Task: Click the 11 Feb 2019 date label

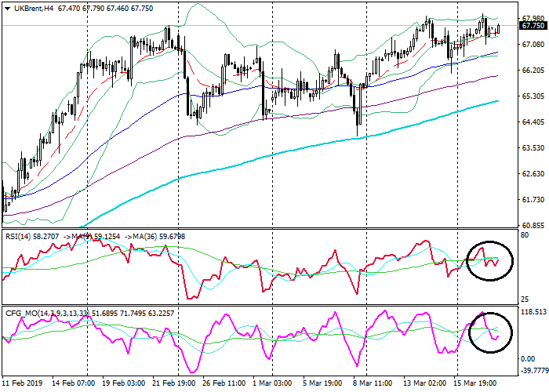Action: pos(21,384)
